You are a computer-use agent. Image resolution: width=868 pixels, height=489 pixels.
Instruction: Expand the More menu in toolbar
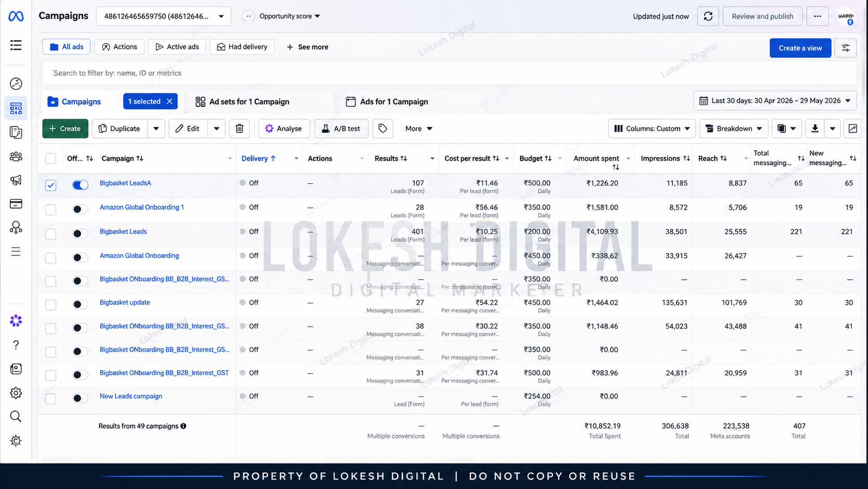tap(418, 128)
